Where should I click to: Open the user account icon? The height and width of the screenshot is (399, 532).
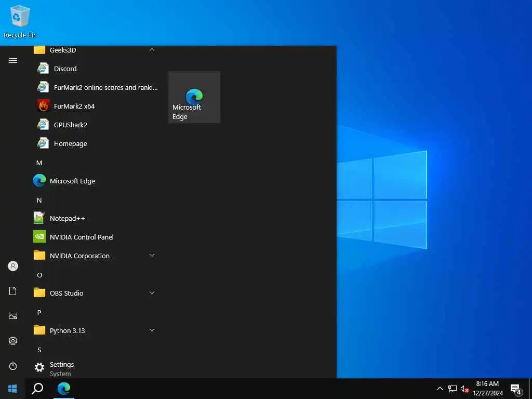pos(13,266)
